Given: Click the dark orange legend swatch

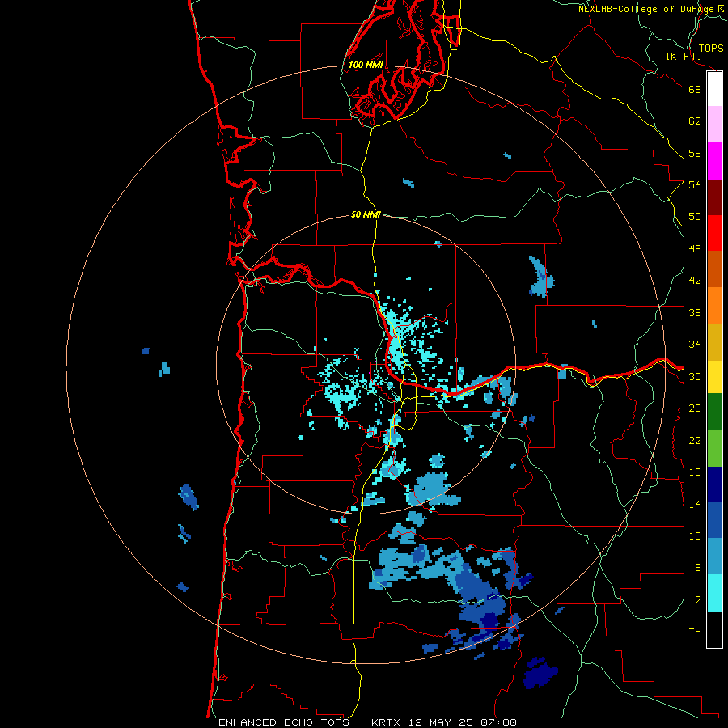Looking at the screenshot, I should (714, 269).
